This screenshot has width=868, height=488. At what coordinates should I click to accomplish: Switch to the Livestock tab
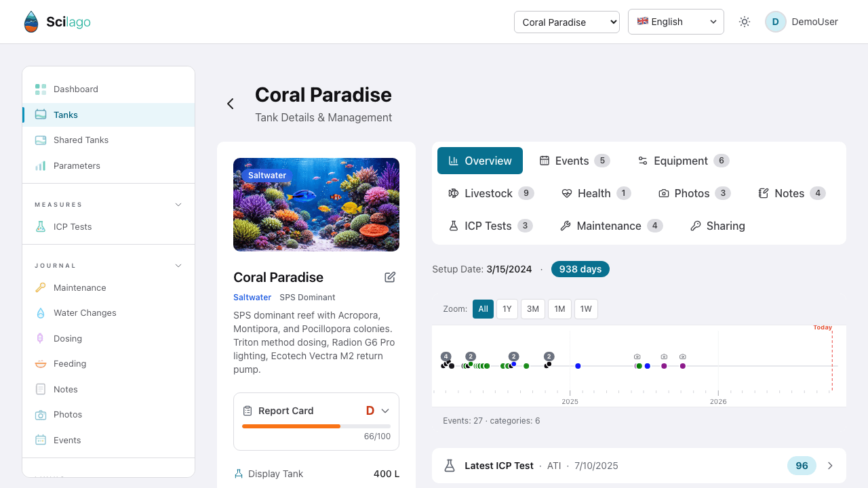pos(491,193)
